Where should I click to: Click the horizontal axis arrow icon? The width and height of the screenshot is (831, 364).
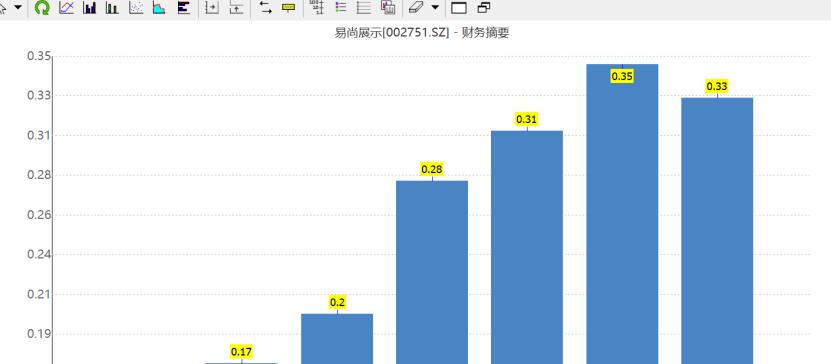coord(212,7)
